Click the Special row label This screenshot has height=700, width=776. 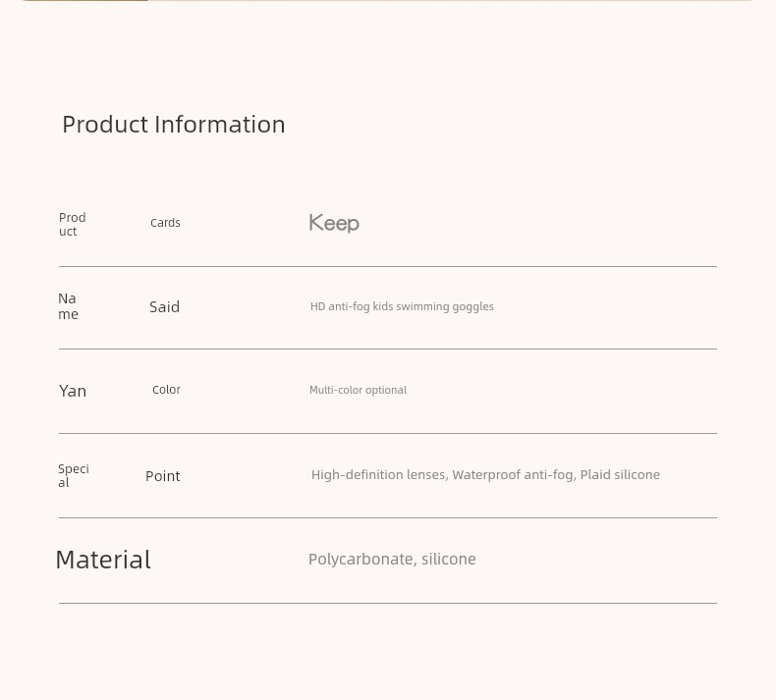pos(74,475)
